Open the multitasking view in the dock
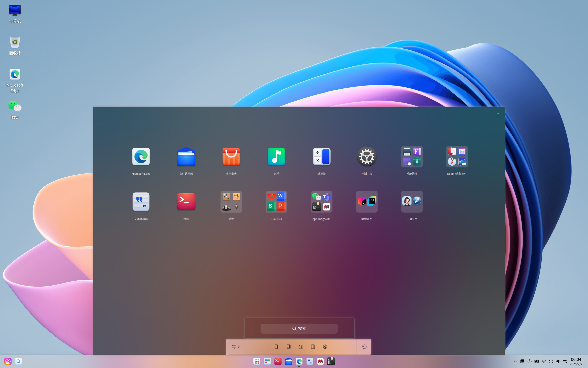This screenshot has height=368, width=588. click(267, 361)
